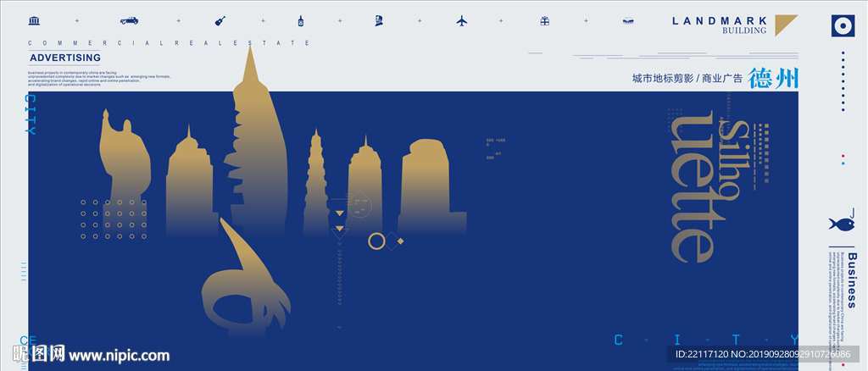Click the man's head portrait icon
868x371 pixels.
click(379, 21)
